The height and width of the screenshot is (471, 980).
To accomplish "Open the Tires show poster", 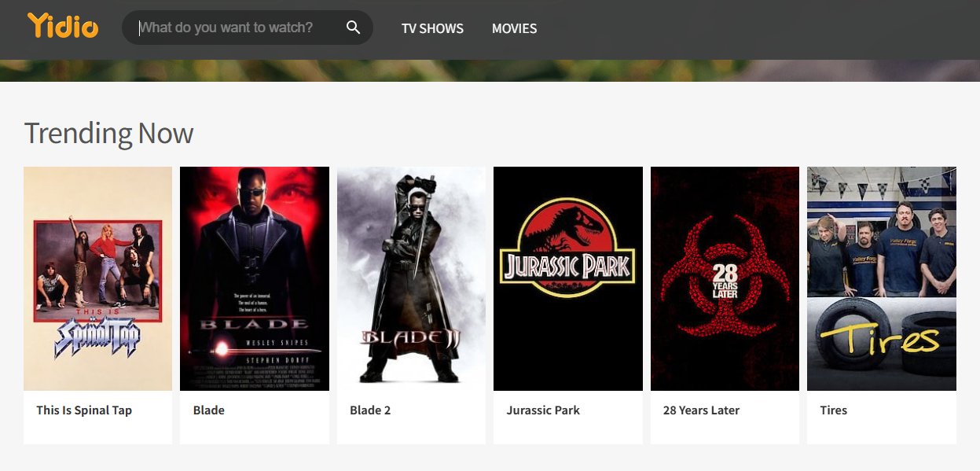I will (x=882, y=278).
